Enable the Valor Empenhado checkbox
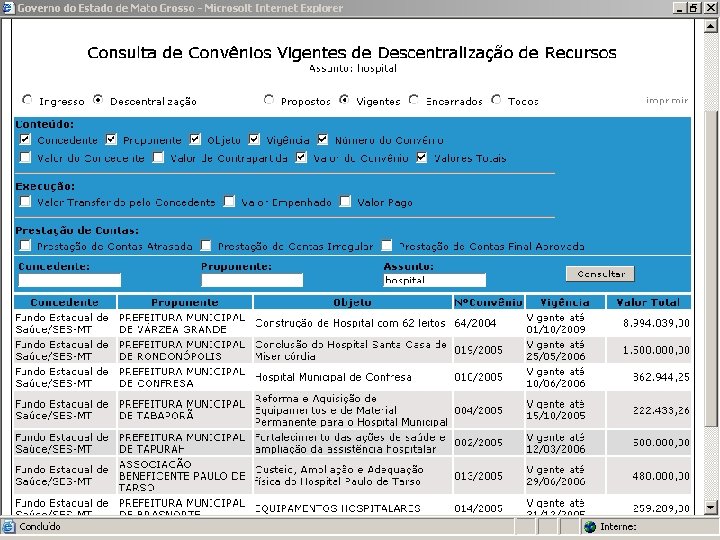 pyautogui.click(x=229, y=202)
